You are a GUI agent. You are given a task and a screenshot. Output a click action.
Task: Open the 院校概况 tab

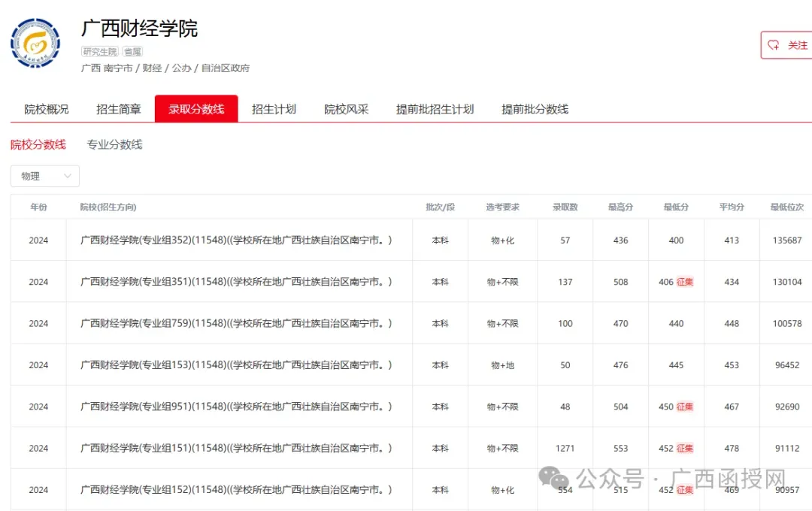pos(46,109)
